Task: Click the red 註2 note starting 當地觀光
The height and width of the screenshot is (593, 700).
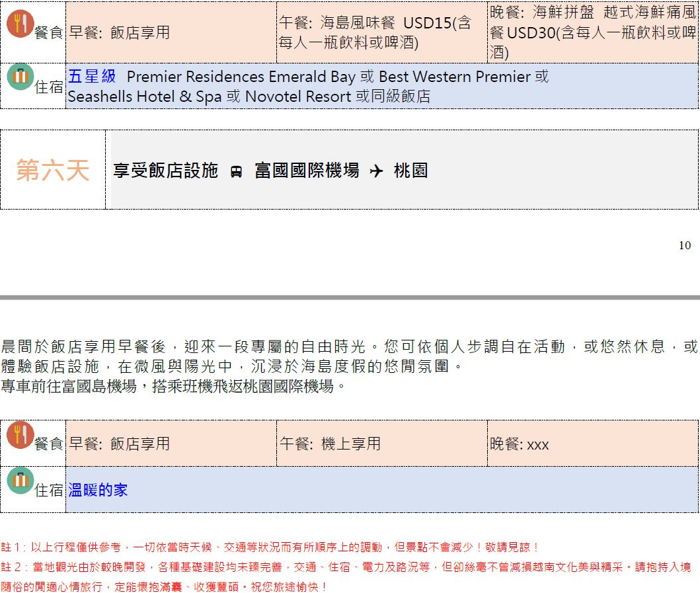Action: tap(345, 567)
